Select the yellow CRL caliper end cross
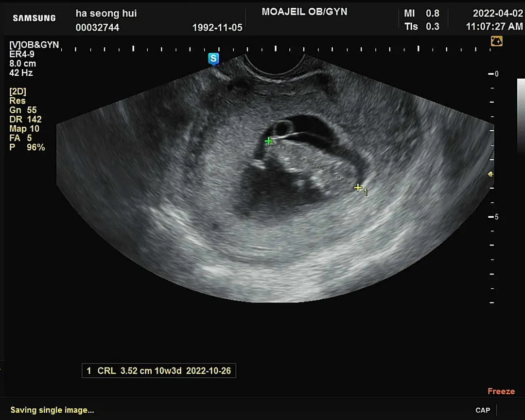 [358, 188]
